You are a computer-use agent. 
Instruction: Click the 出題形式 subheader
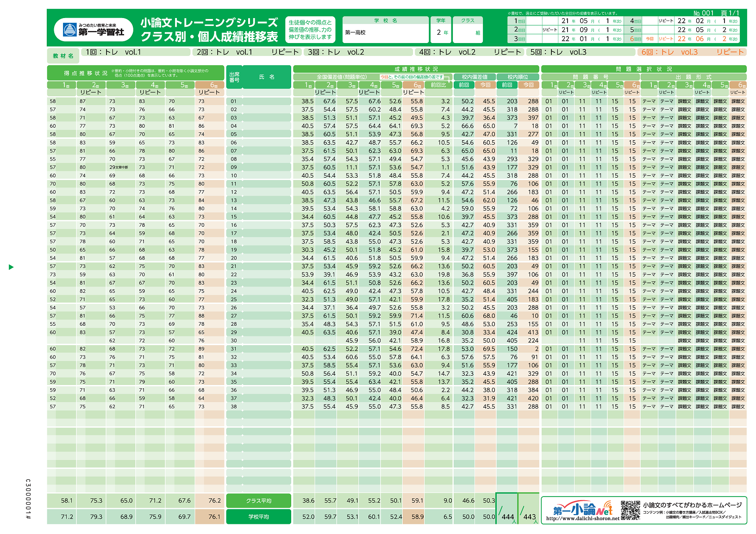click(693, 77)
